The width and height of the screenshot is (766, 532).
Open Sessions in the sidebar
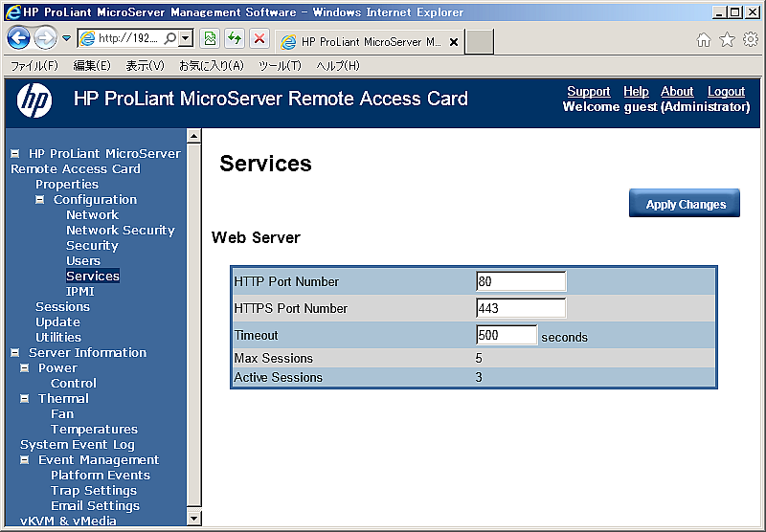62,306
